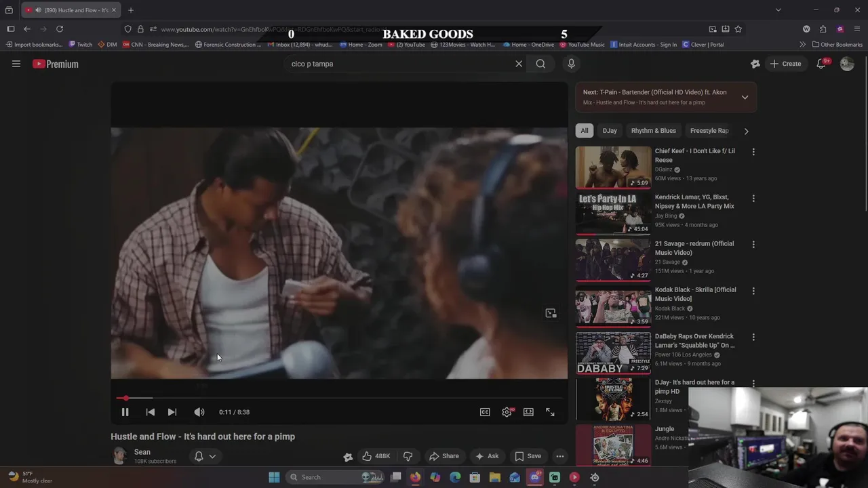The image size is (868, 488).
Task: Save video to playlist
Action: (528, 456)
